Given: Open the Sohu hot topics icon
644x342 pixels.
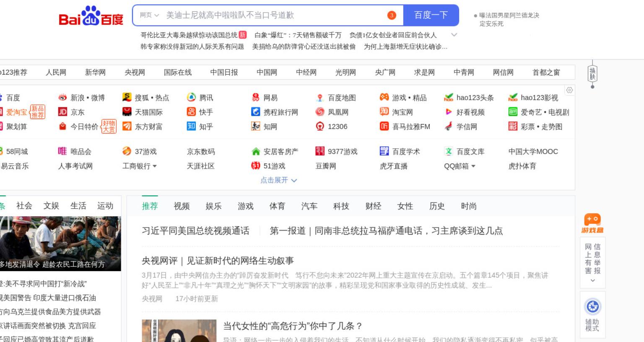Looking at the screenshot, I should pos(127,97).
